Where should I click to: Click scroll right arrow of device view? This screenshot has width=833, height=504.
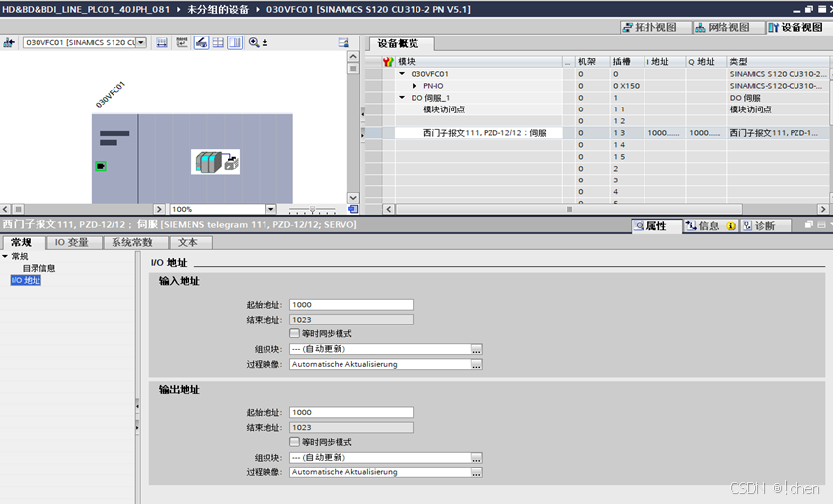click(x=159, y=209)
